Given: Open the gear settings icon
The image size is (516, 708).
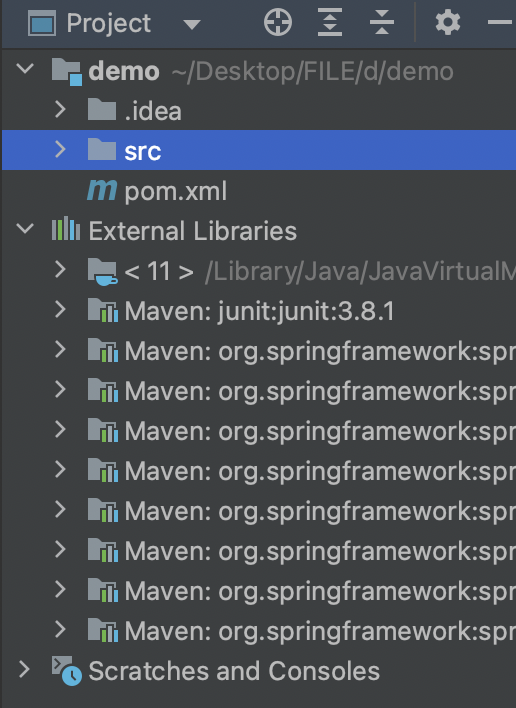Looking at the screenshot, I should point(447,23).
